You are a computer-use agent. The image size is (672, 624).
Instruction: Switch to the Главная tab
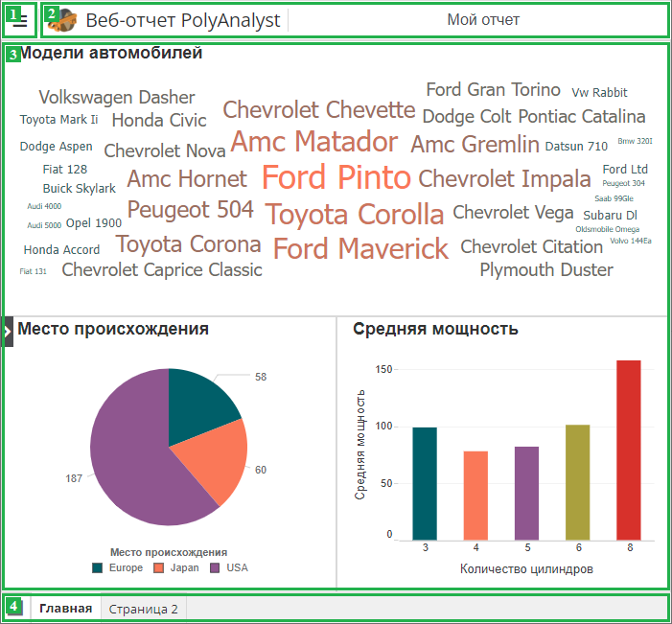[65, 609]
